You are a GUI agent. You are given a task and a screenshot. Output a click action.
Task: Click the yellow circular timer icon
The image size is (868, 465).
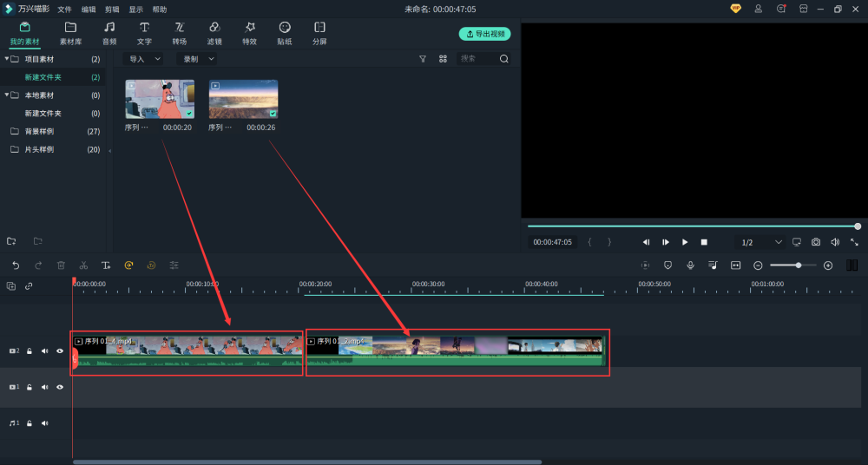tap(151, 265)
